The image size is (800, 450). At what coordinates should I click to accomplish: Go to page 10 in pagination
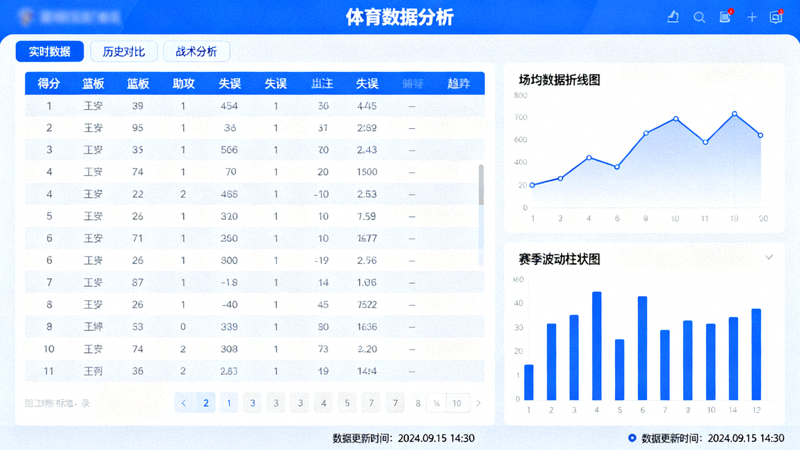pos(457,403)
